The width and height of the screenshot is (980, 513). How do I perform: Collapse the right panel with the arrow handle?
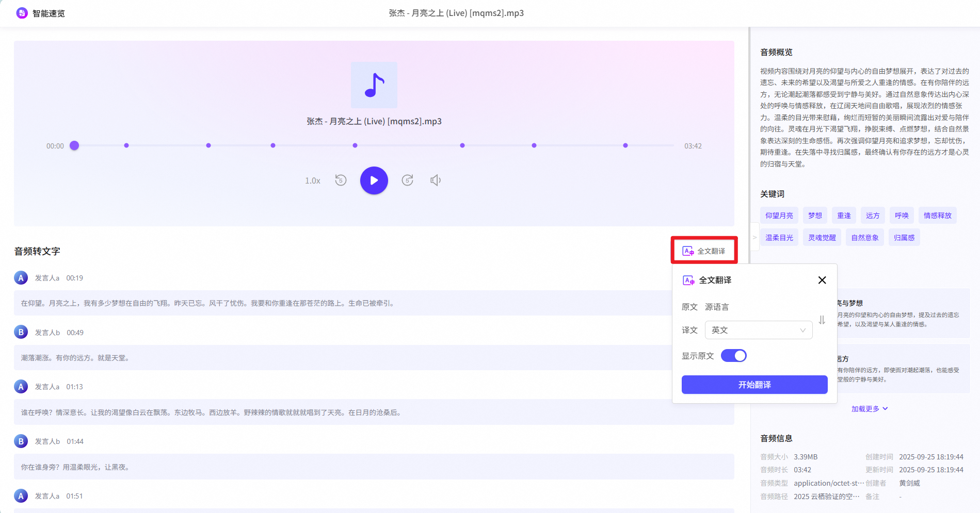point(754,238)
